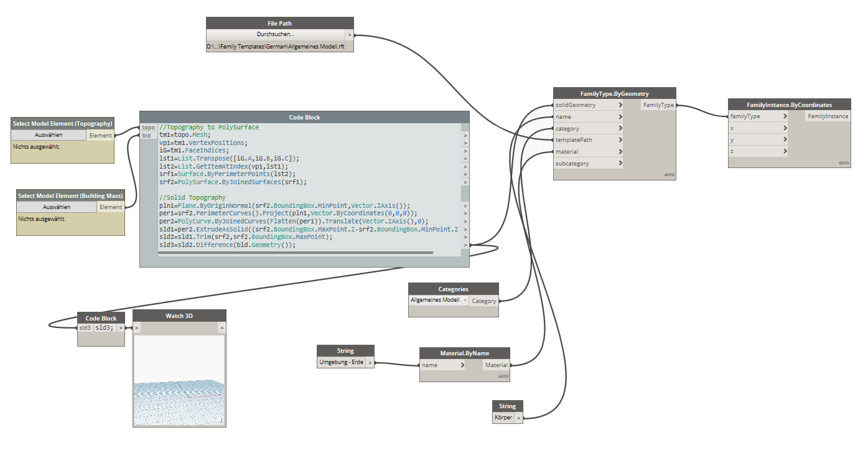Click the File Path node output arrow

pyautogui.click(x=349, y=35)
